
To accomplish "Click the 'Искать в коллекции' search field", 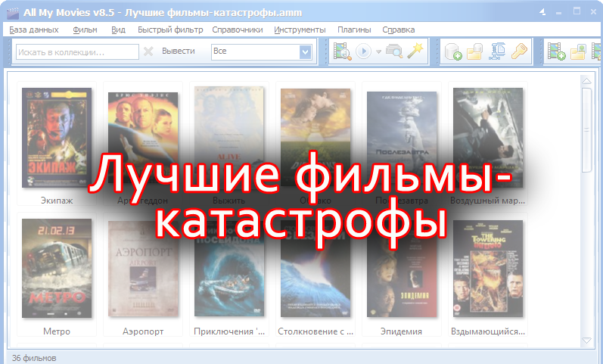I will pos(76,51).
